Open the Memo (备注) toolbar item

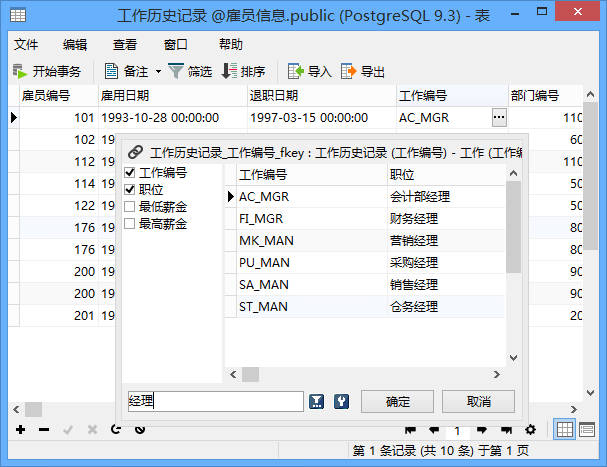127,71
